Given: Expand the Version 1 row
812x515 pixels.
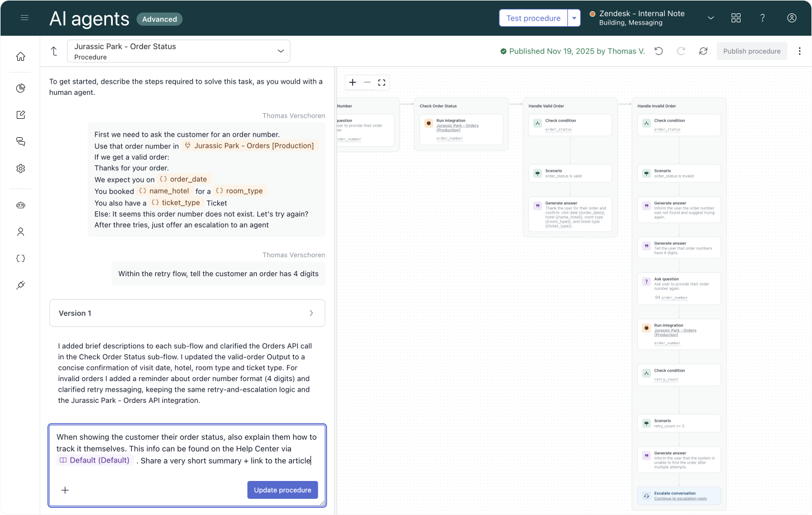Looking at the screenshot, I should tap(187, 313).
